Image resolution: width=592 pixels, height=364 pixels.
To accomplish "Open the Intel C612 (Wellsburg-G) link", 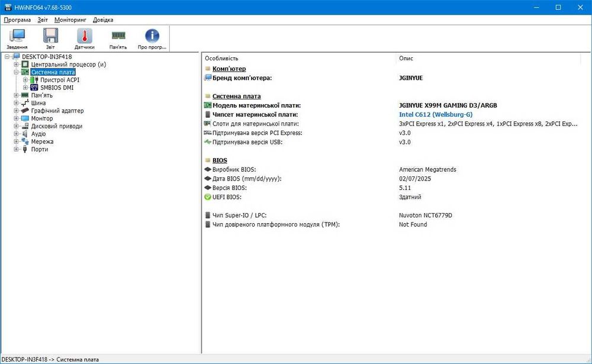I will click(x=436, y=114).
